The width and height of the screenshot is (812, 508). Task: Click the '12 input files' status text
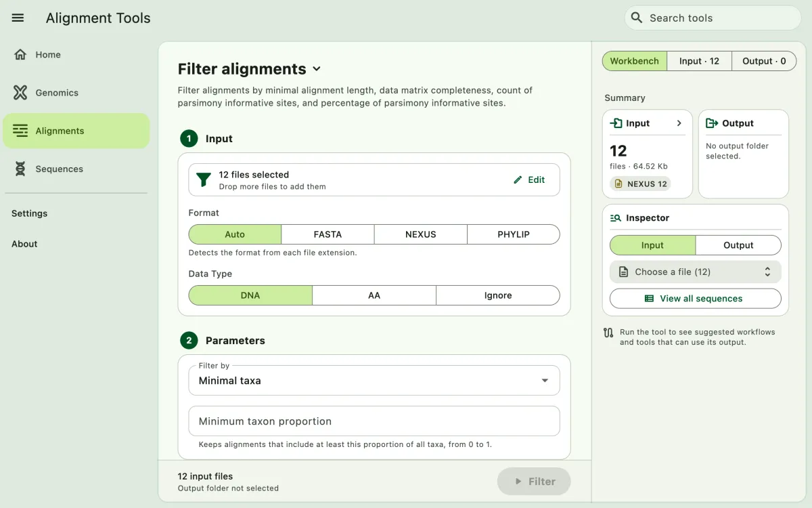205,476
